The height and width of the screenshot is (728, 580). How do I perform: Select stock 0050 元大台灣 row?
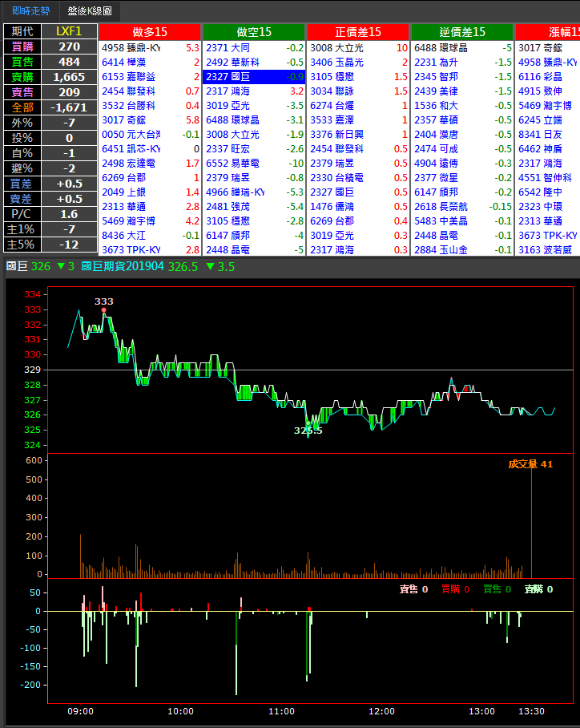150,134
